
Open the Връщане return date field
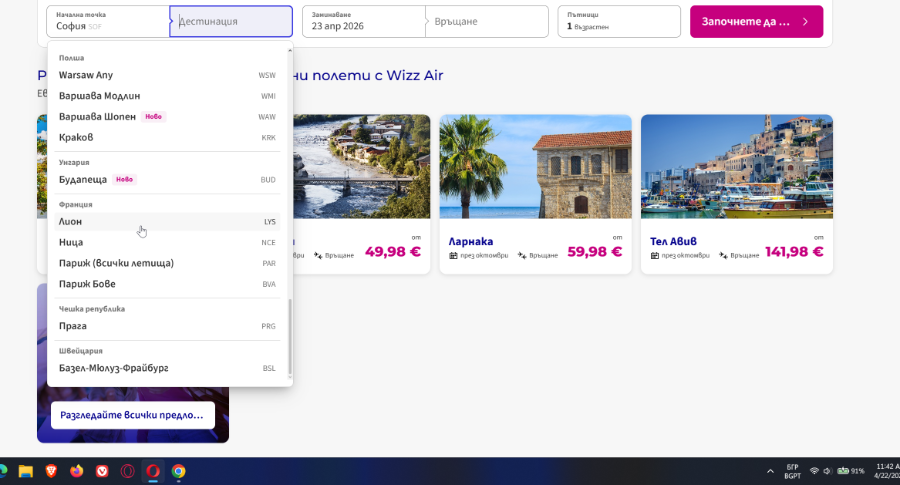click(487, 21)
